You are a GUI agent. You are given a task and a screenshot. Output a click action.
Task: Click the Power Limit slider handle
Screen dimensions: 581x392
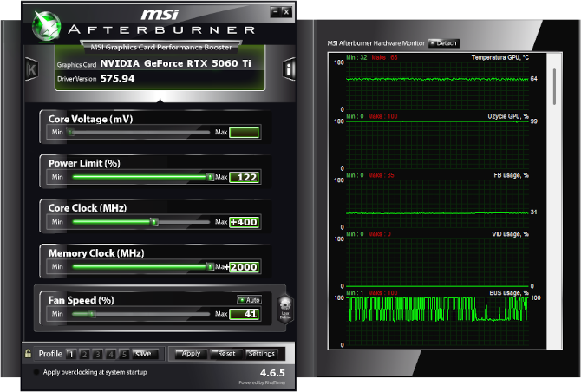pyautogui.click(x=210, y=177)
